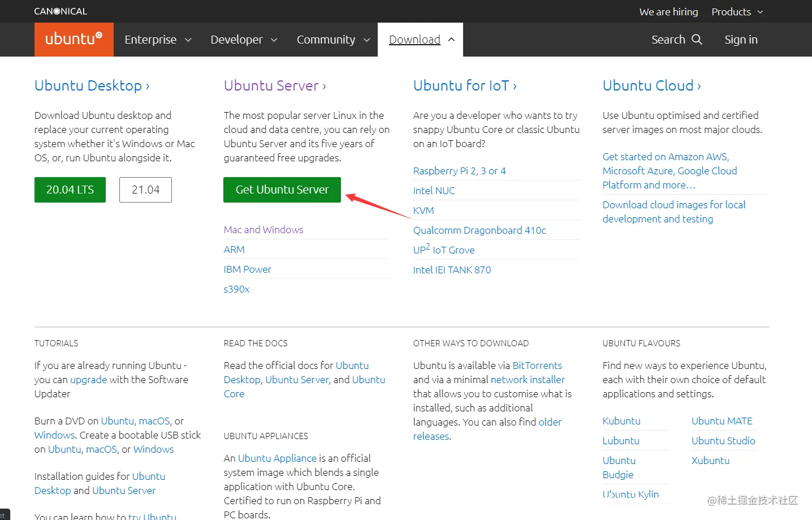The image size is (812, 520).
Task: Click the Lubuntu flavour link
Action: pos(621,441)
